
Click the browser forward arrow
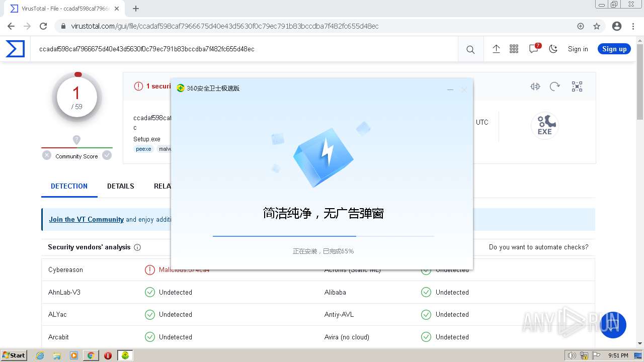click(x=27, y=26)
